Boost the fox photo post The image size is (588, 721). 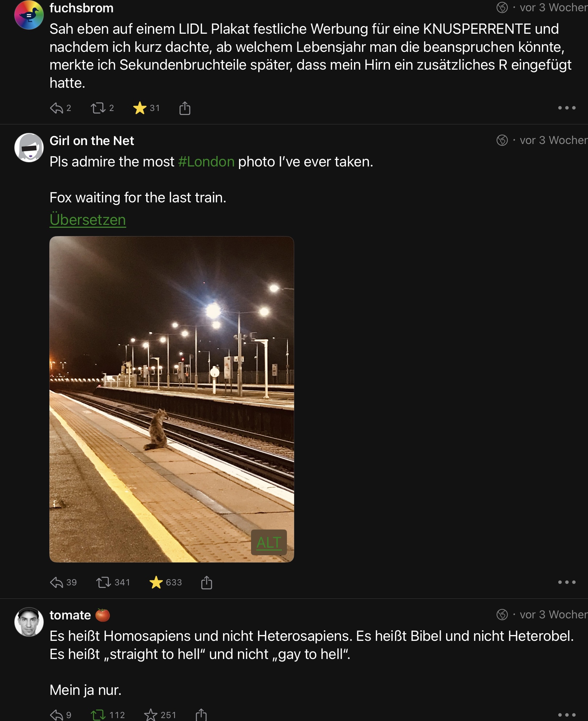coord(103,582)
